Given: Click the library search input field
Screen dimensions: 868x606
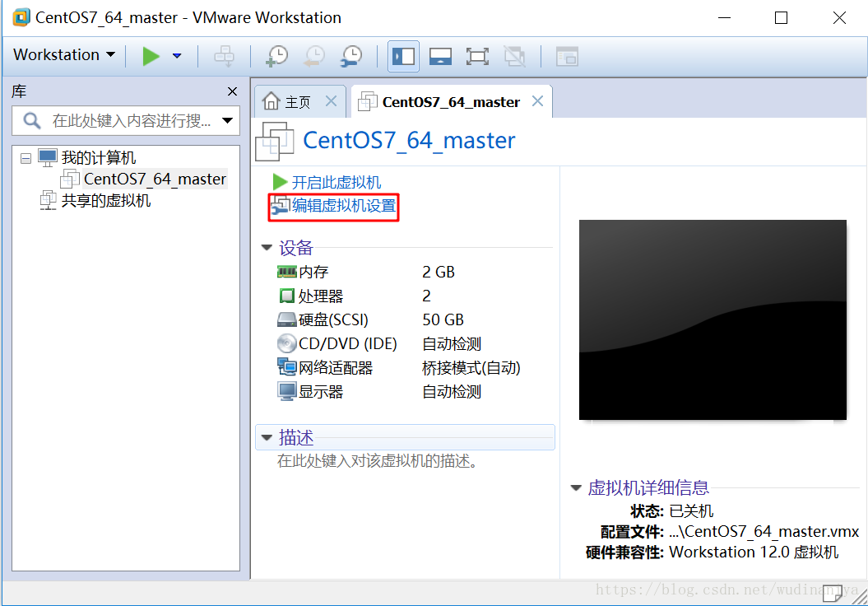Looking at the screenshot, I should [126, 121].
